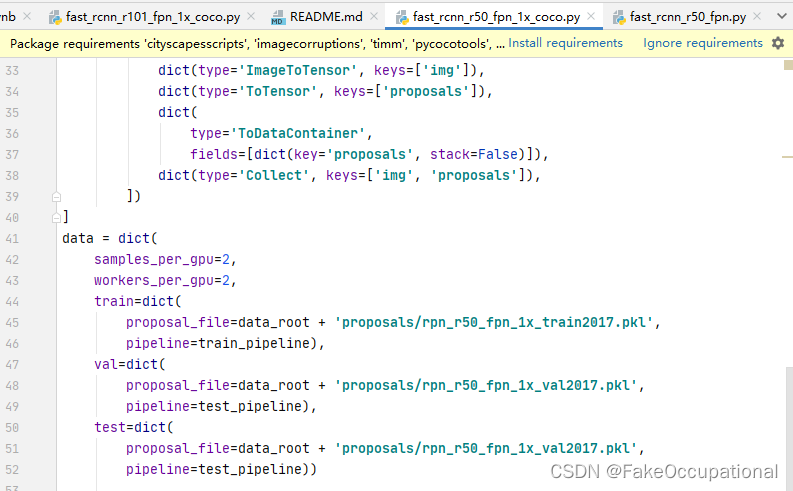Show hidden tabs dropdown chevron

coord(781,17)
